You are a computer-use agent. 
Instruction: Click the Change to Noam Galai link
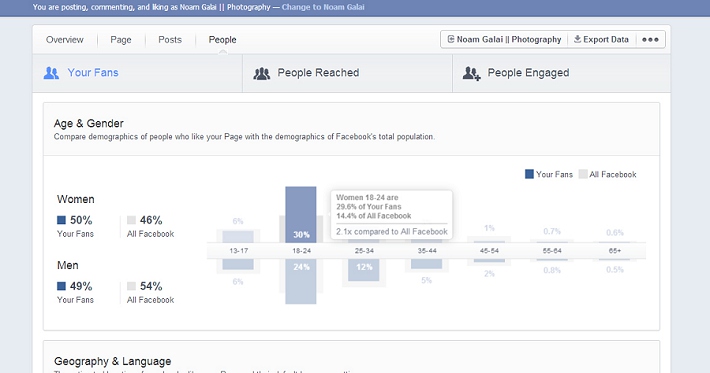click(x=323, y=7)
